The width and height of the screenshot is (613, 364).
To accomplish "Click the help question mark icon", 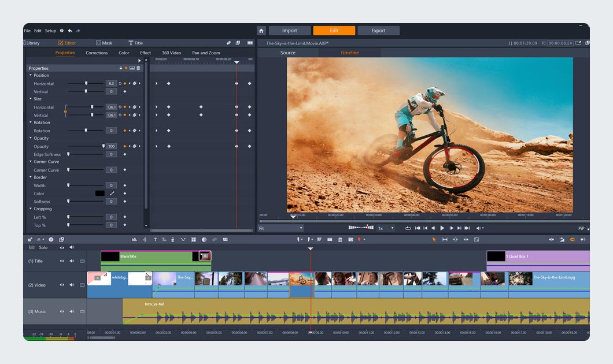I will 62,31.
